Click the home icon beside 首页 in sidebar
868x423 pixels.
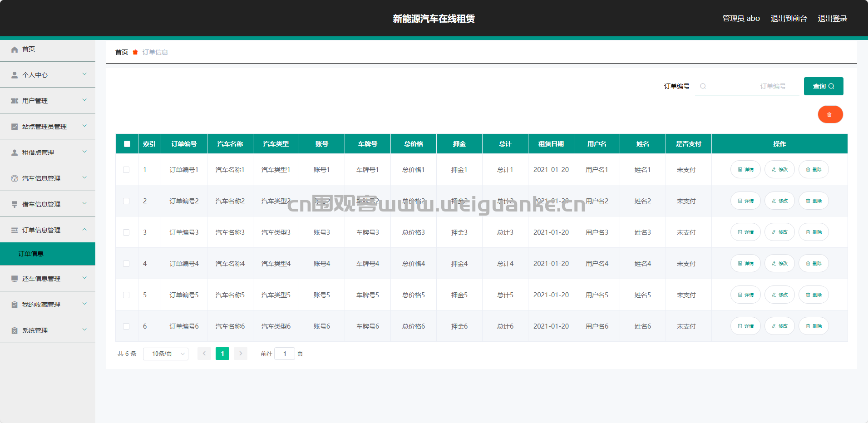(x=15, y=49)
